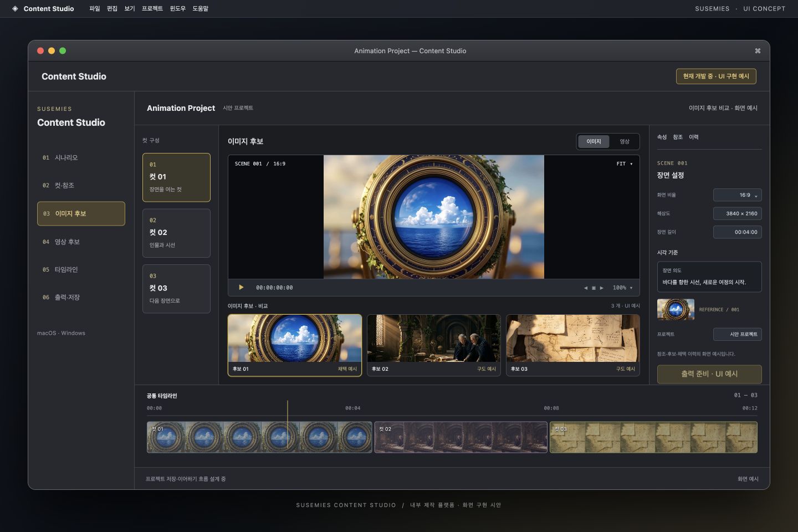Click the stop square icon in preview controls

tap(594, 288)
